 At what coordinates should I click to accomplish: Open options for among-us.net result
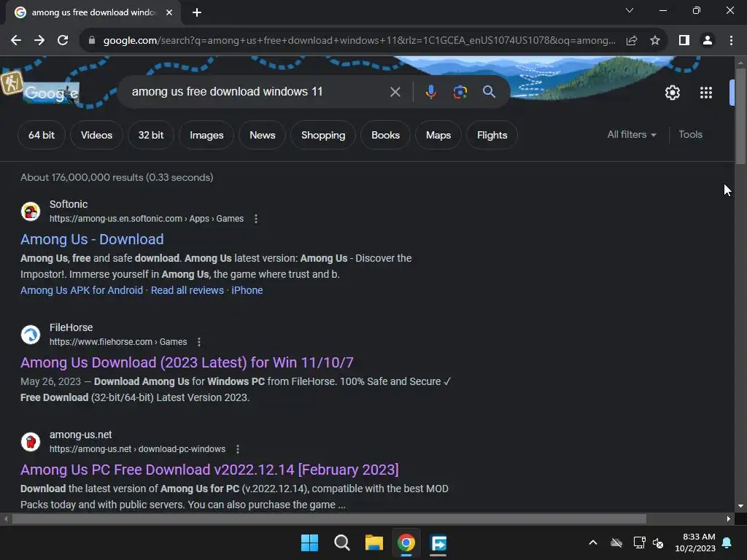(x=238, y=449)
